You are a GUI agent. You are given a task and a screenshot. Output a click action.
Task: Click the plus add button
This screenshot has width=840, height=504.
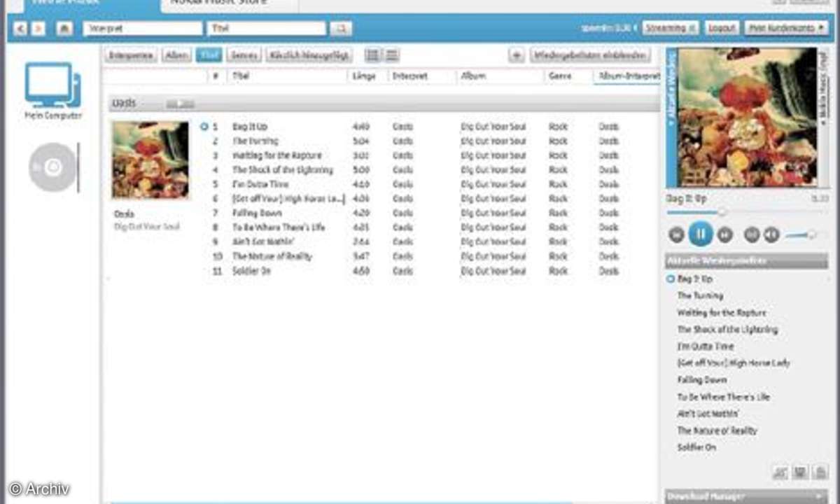click(517, 55)
